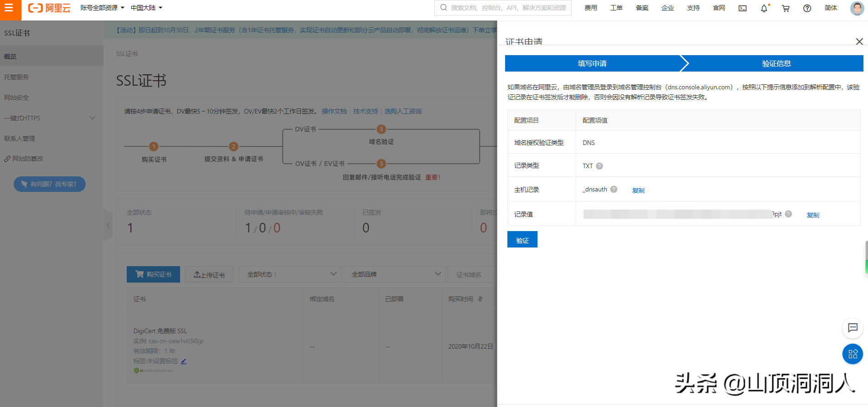Copy the 记录值 record value

pyautogui.click(x=813, y=215)
